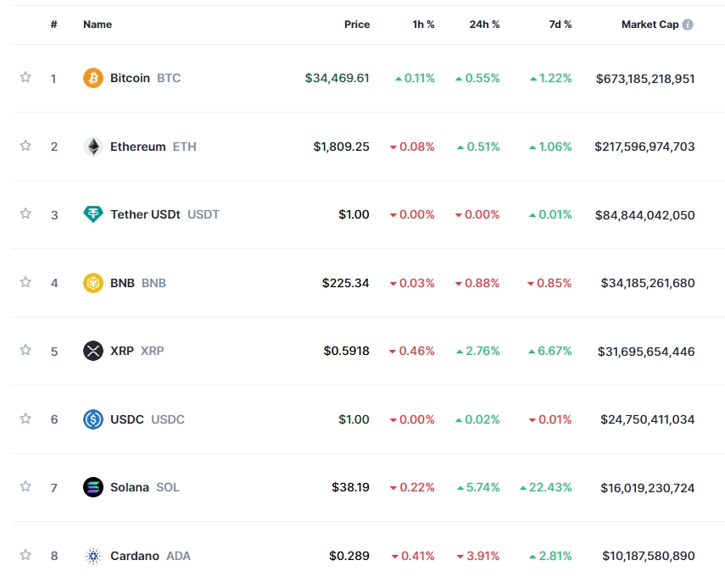Image resolution: width=725 pixels, height=588 pixels.
Task: Open the Market Cap info icon
Action: [688, 25]
